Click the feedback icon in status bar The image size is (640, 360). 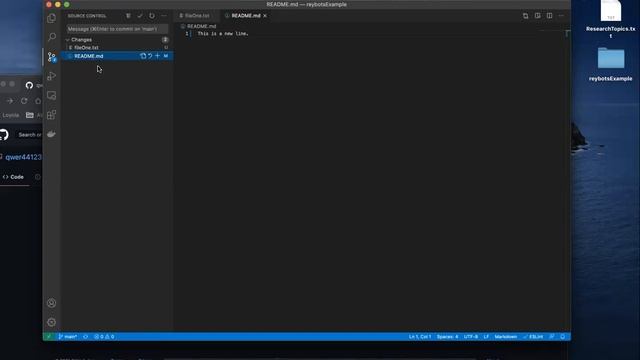(552, 337)
